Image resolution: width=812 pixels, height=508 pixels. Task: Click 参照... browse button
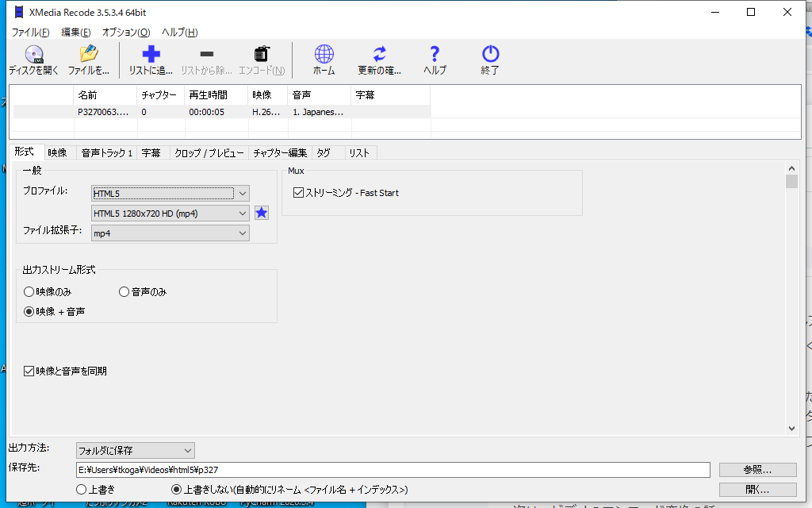pos(757,470)
